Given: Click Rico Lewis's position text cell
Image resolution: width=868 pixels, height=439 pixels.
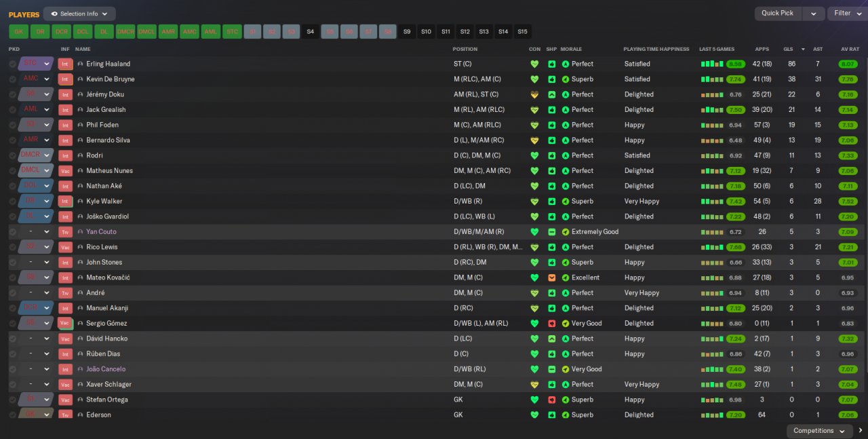Looking at the screenshot, I should [x=488, y=247].
